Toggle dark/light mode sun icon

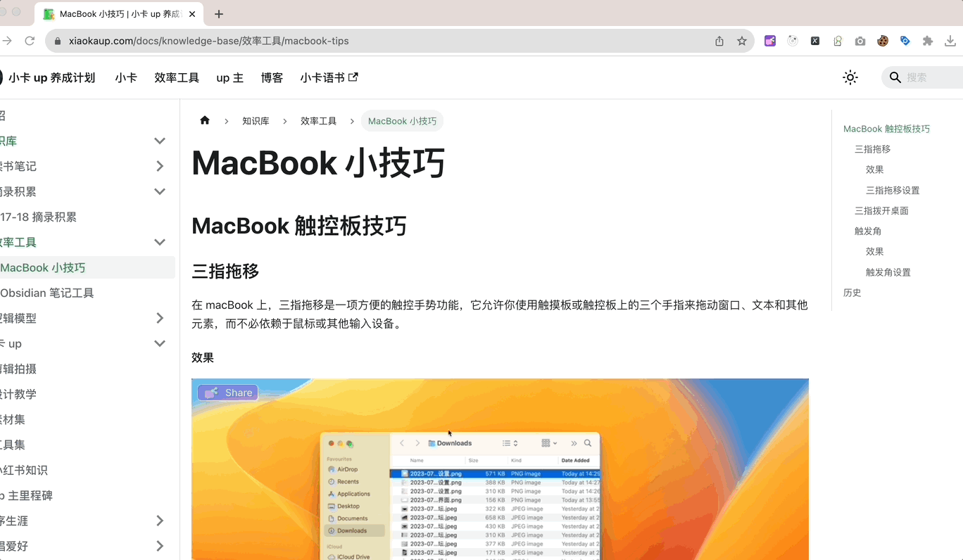[850, 77]
